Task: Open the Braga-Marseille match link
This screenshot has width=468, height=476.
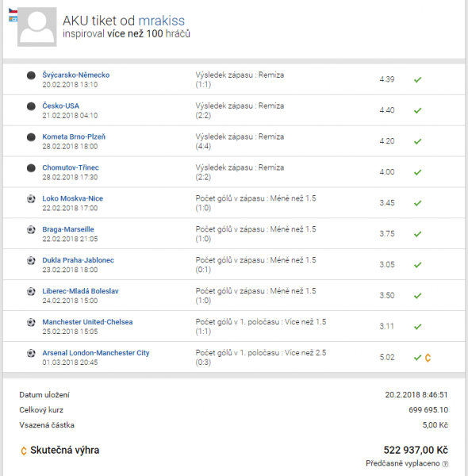Action: 68,229
